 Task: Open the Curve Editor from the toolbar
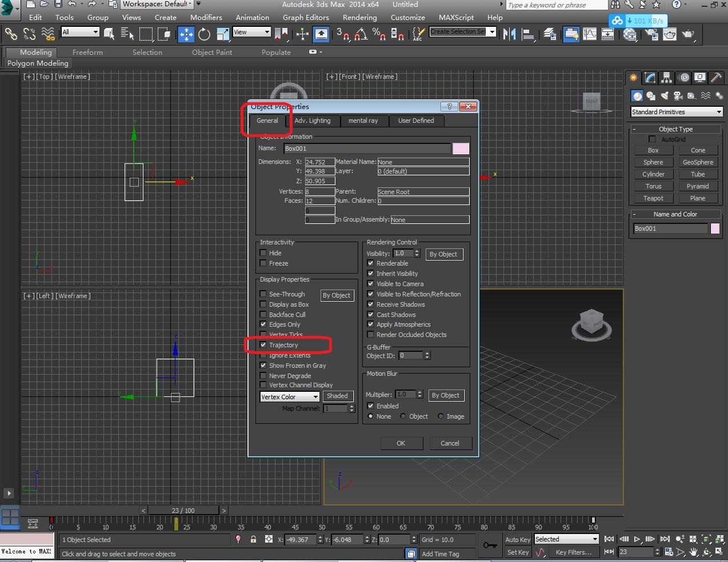pyautogui.click(x=590, y=34)
